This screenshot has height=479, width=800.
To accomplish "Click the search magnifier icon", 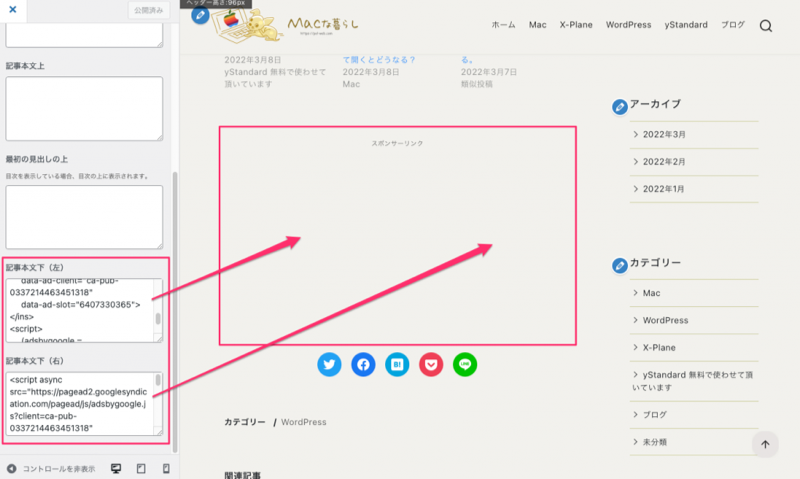I will 765,26.
